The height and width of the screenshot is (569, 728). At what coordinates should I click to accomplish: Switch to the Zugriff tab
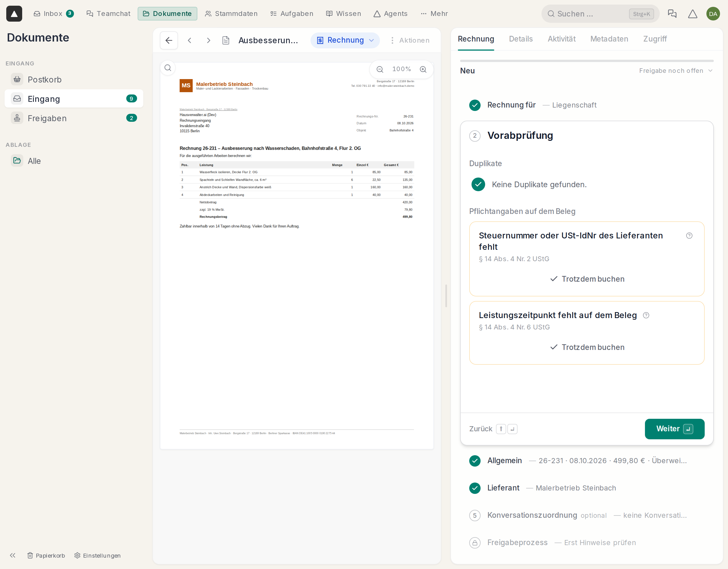pyautogui.click(x=655, y=39)
